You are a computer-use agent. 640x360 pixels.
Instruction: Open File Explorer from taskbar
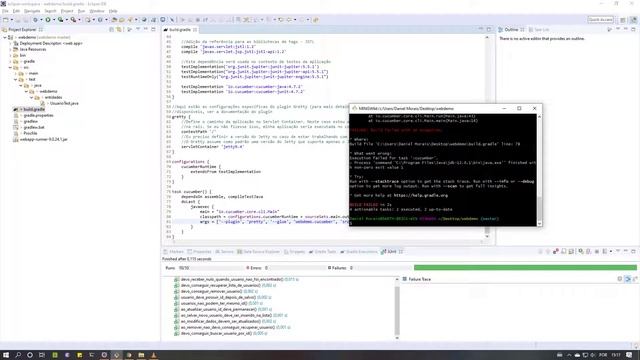coord(141,355)
